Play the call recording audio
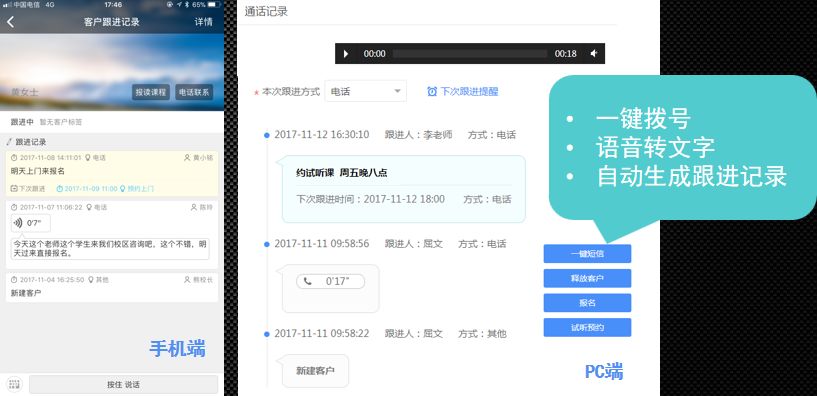Image resolution: width=817 pixels, height=396 pixels. [x=346, y=54]
